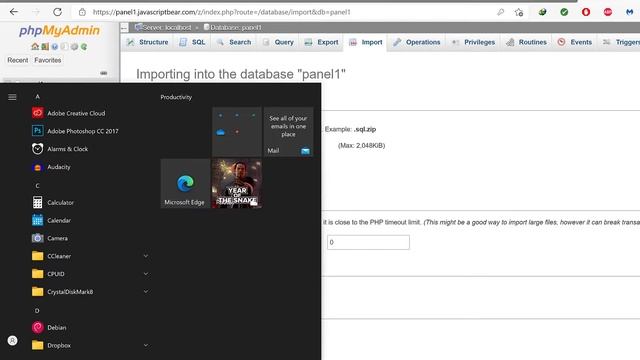Click the Recent navigation button
Viewport: 640px width, 360px height.
(18, 60)
